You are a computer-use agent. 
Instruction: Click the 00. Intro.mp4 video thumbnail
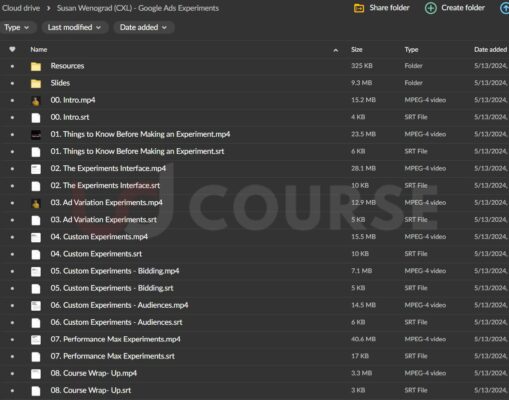coord(36,100)
